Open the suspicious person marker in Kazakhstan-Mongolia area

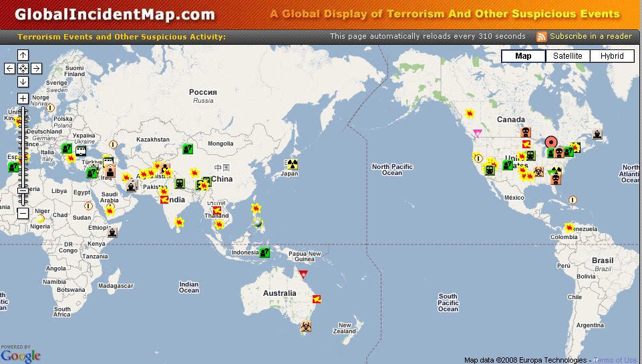pos(188,148)
